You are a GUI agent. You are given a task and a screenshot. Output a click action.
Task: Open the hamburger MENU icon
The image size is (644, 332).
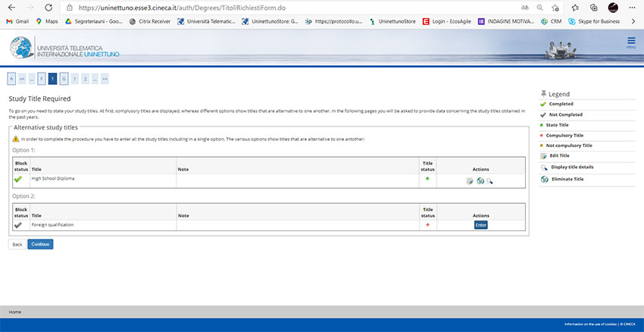coord(630,42)
